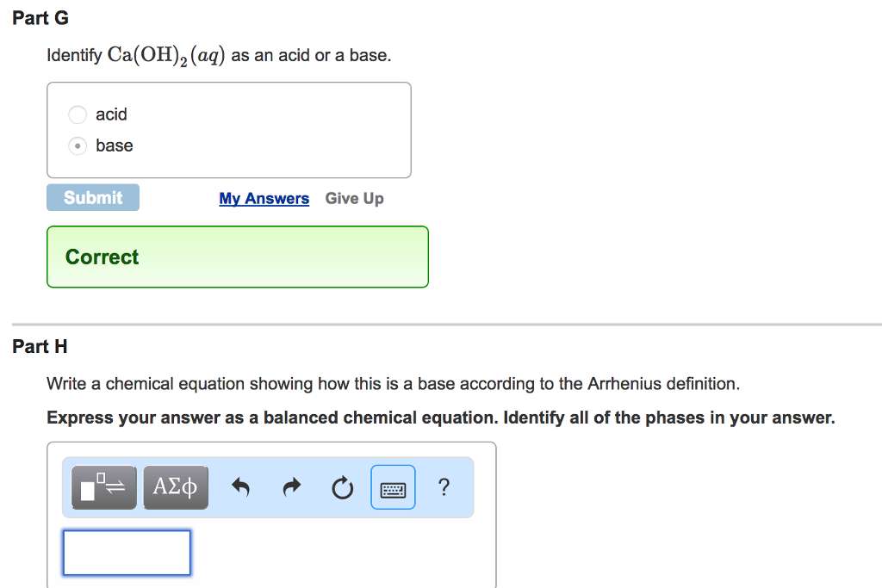The image size is (882, 588).
Task: Select the equation template icon
Action: (x=103, y=486)
